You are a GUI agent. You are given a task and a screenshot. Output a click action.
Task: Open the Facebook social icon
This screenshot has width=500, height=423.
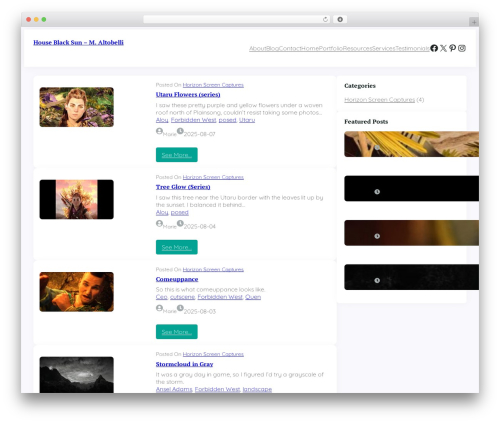tap(434, 48)
